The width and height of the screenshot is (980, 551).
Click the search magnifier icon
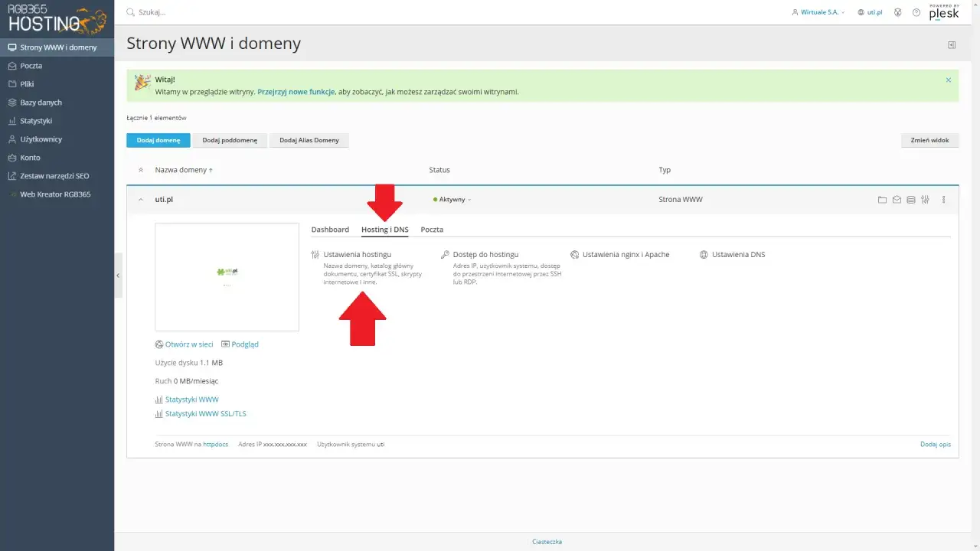(130, 12)
